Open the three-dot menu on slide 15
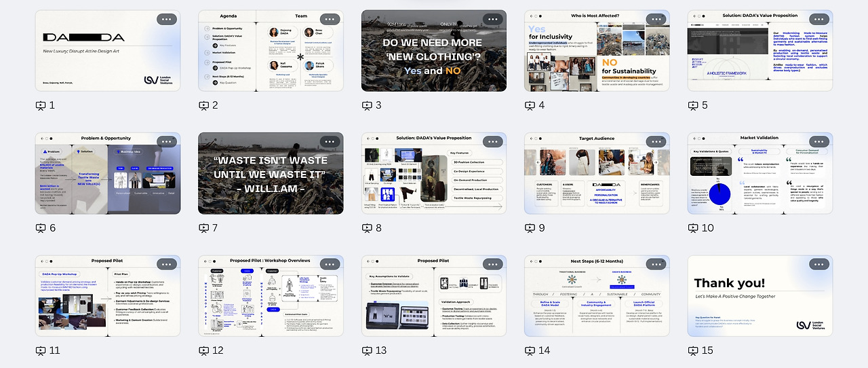Viewport: 868px width, 368px height. [818, 264]
